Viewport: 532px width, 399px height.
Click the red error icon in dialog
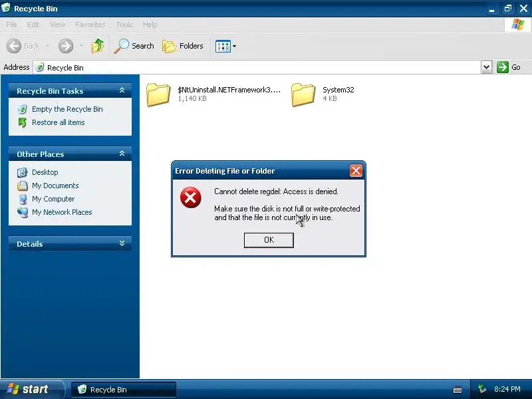(190, 198)
